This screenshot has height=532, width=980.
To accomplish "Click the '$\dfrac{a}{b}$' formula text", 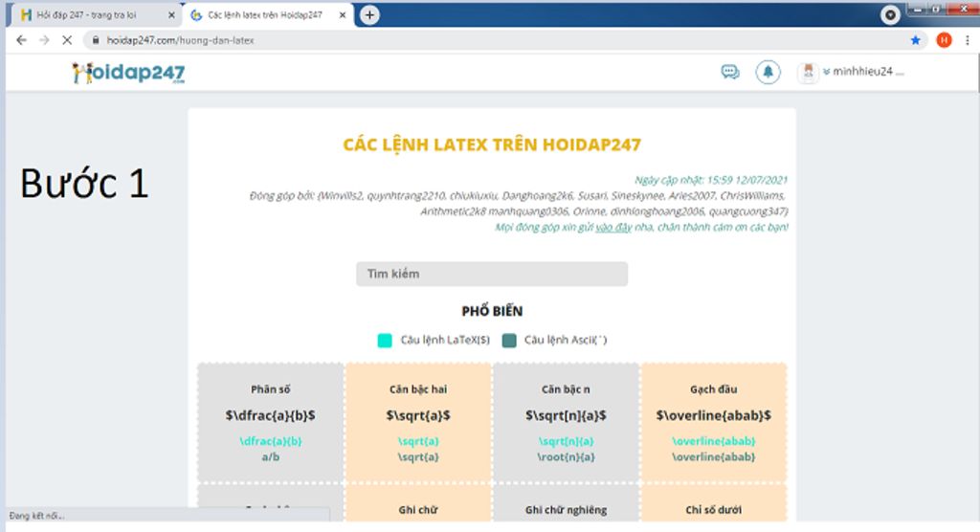I will 271,415.
